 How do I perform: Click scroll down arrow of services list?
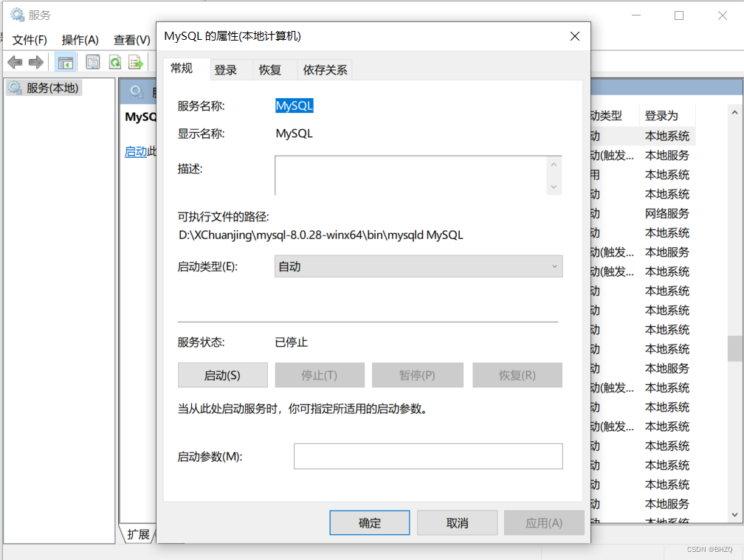(734, 514)
